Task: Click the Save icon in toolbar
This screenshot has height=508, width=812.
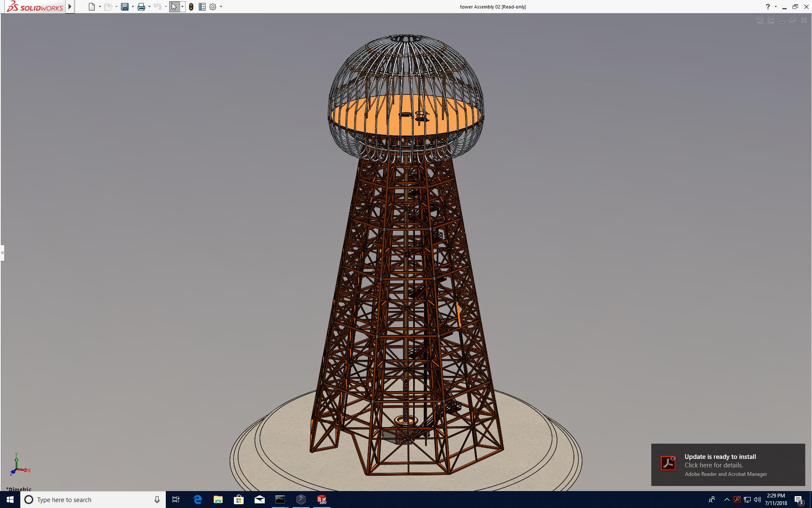Action: pyautogui.click(x=124, y=7)
